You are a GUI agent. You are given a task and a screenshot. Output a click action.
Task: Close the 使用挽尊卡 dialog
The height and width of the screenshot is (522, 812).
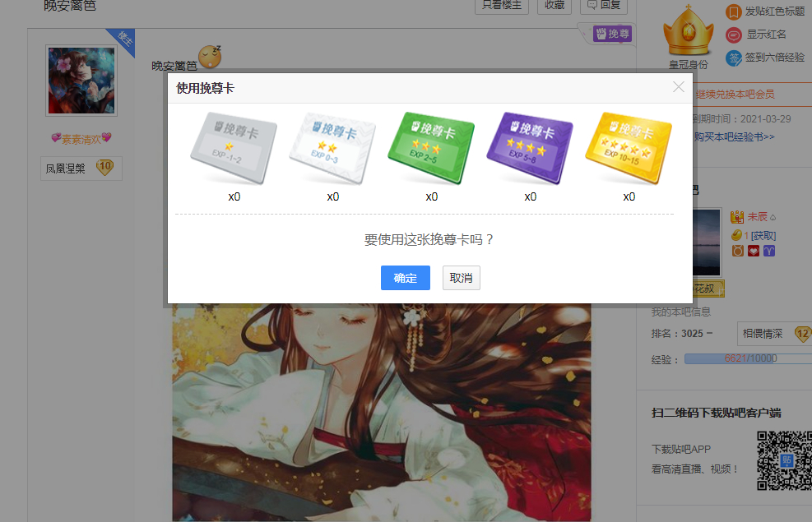click(679, 87)
